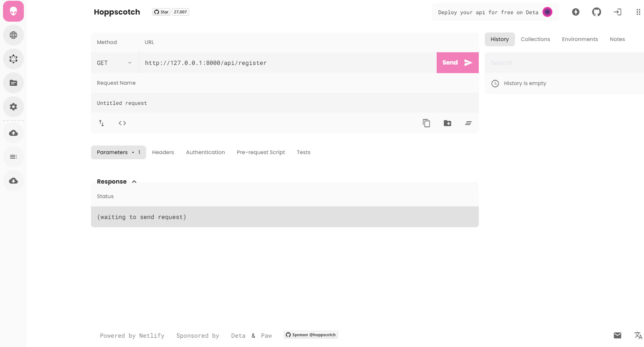The width and height of the screenshot is (644, 347).
Task: Click the URL input field
Action: (x=287, y=63)
